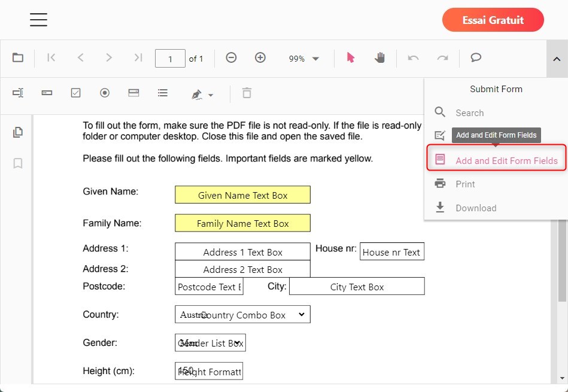Expand the Country Combo Box dropdown

click(x=301, y=314)
